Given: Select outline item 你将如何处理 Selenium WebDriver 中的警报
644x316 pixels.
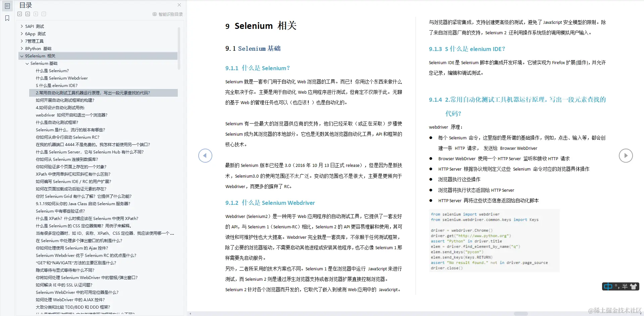Looking at the screenshot, I should coord(87,277).
